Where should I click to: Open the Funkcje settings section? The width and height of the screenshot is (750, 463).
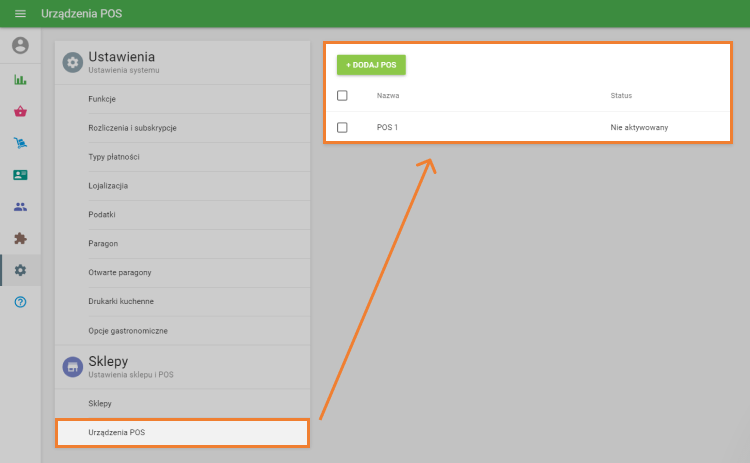pyautogui.click(x=102, y=99)
